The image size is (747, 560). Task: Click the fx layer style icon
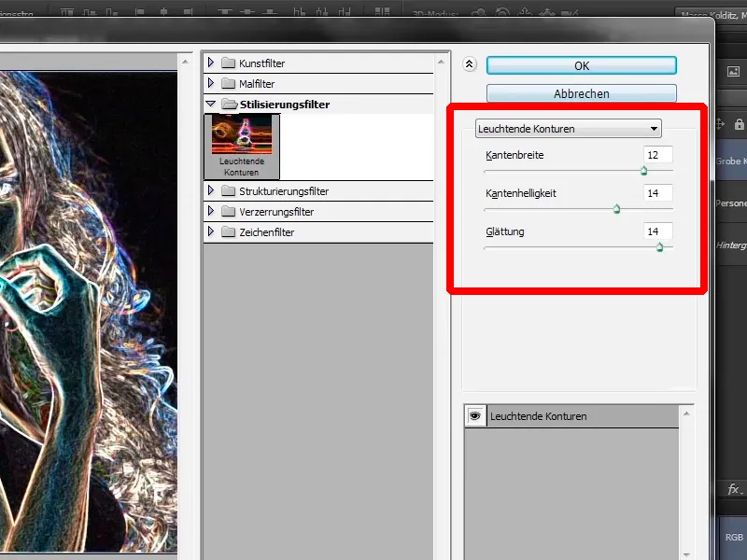[x=734, y=488]
